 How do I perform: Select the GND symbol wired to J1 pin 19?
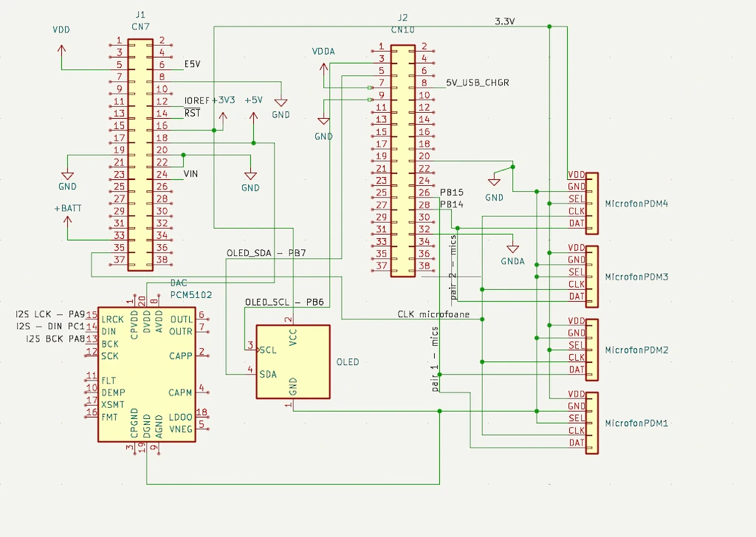[67, 176]
